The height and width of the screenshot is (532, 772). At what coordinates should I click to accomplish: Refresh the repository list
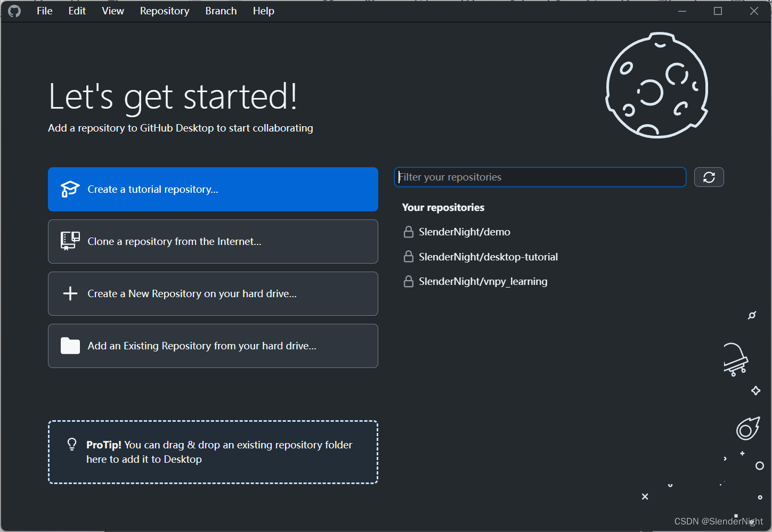(x=709, y=177)
